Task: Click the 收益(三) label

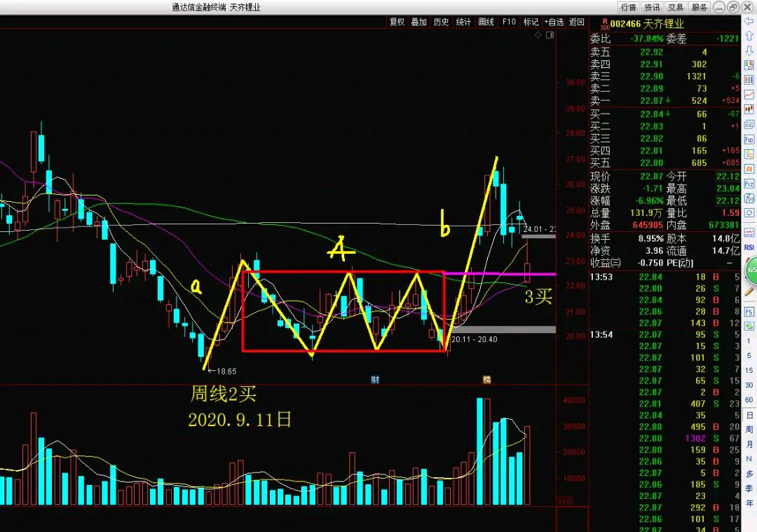Action: pyautogui.click(x=606, y=263)
